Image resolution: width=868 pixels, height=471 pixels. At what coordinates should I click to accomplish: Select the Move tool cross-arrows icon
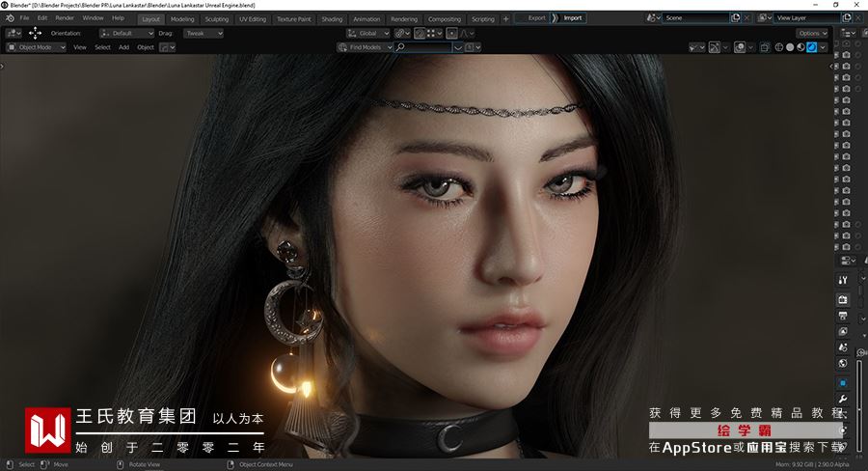35,33
